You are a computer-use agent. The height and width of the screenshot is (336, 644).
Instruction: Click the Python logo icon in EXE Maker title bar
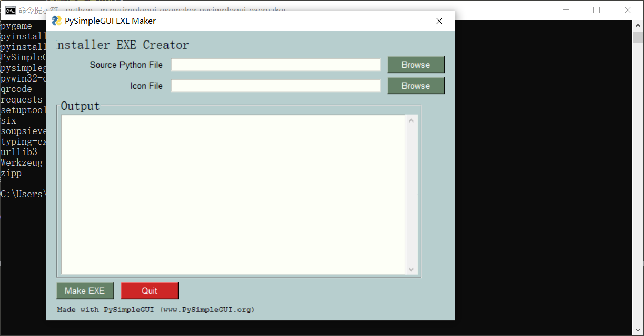tap(57, 21)
